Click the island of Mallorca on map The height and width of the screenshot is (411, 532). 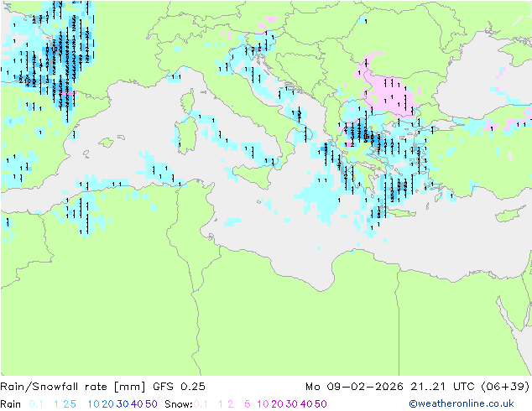(x=107, y=143)
